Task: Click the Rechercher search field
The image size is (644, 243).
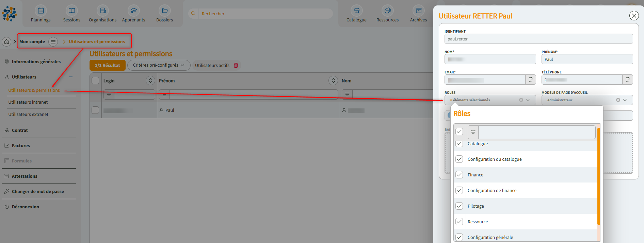Action: coord(265,14)
